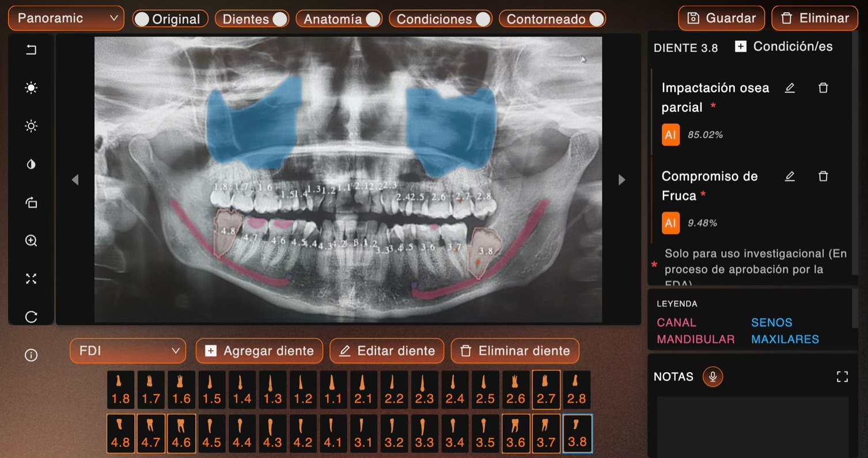Viewport: 868px width, 458px height.
Task: Click the circular reset arrow icon
Action: [x=31, y=317]
